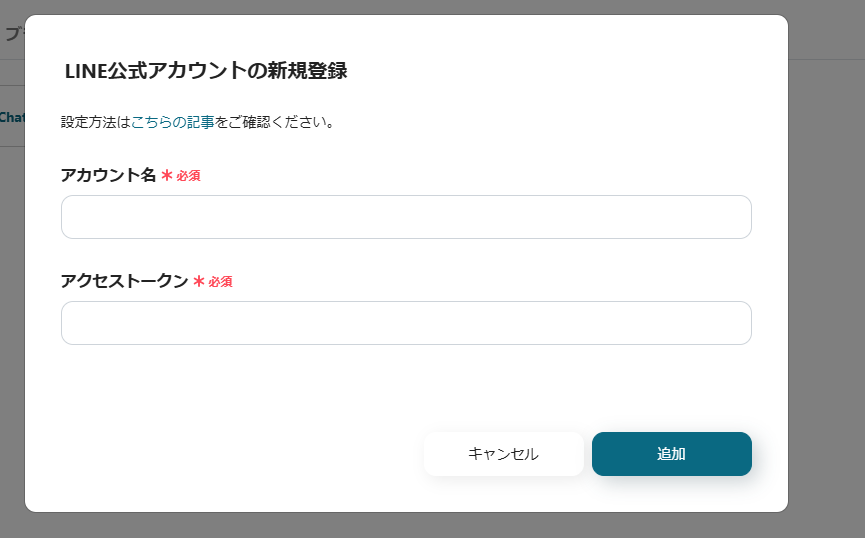The height and width of the screenshot is (538, 865).
Task: Click the LINE公式アカウントの新規登録 dialog title
Action: [x=206, y=72]
